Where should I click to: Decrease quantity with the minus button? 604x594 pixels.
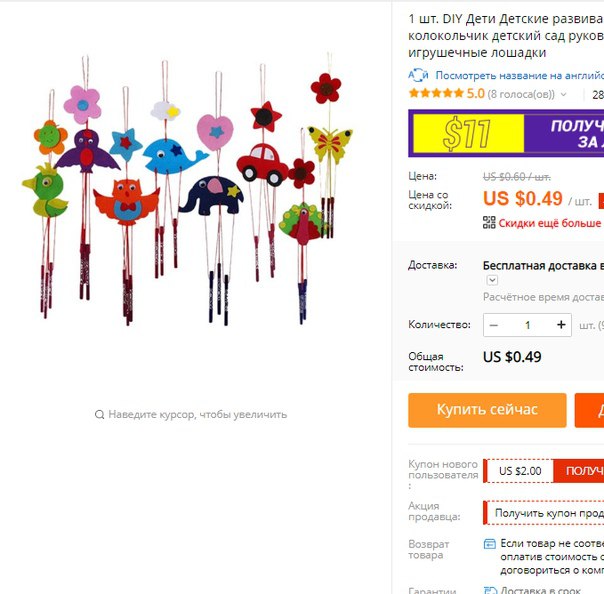click(x=493, y=325)
